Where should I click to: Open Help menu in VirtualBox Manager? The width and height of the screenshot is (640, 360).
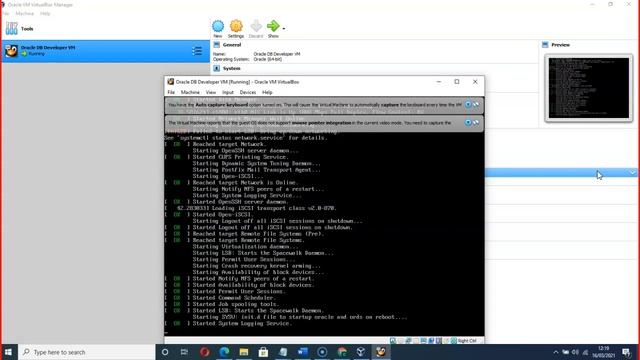click(x=45, y=13)
